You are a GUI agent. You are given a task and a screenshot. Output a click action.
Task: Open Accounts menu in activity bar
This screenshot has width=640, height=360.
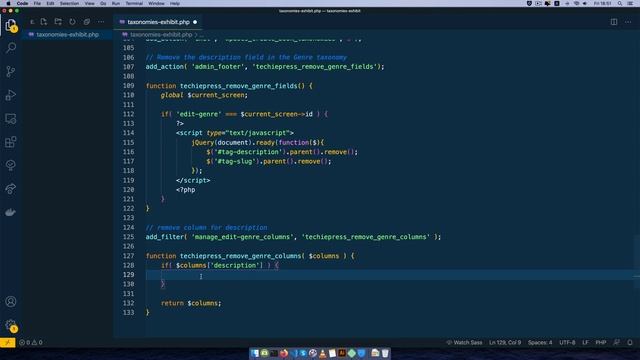[11, 302]
